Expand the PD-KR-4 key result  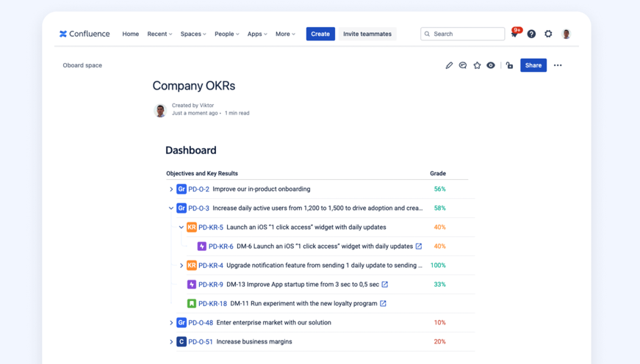pyautogui.click(x=181, y=266)
